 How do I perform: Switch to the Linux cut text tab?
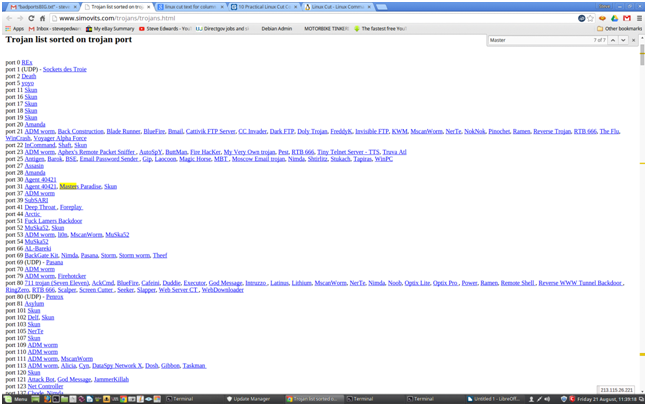pos(190,7)
